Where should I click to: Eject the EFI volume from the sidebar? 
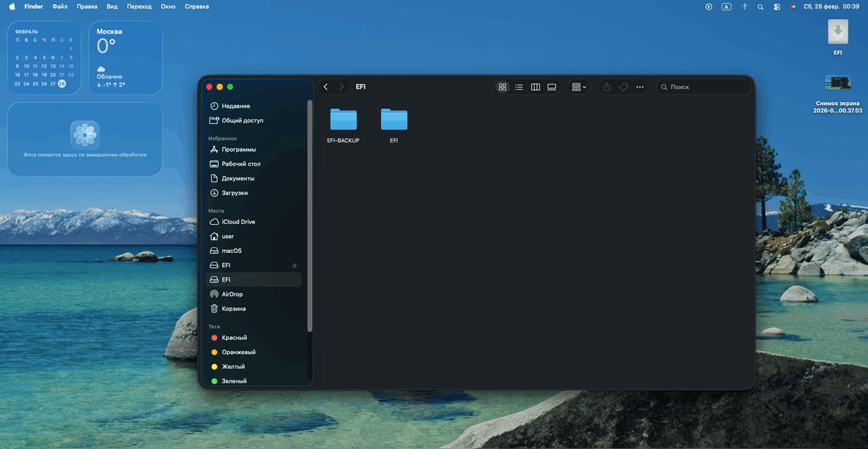[294, 265]
